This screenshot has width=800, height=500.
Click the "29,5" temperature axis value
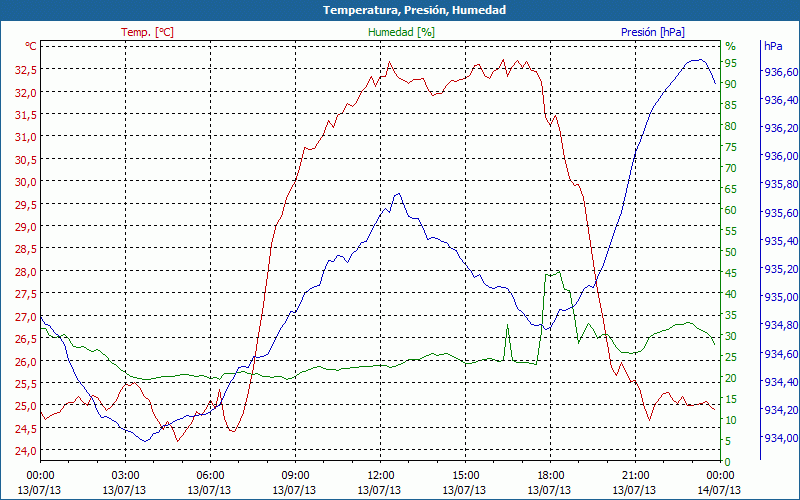pos(26,205)
